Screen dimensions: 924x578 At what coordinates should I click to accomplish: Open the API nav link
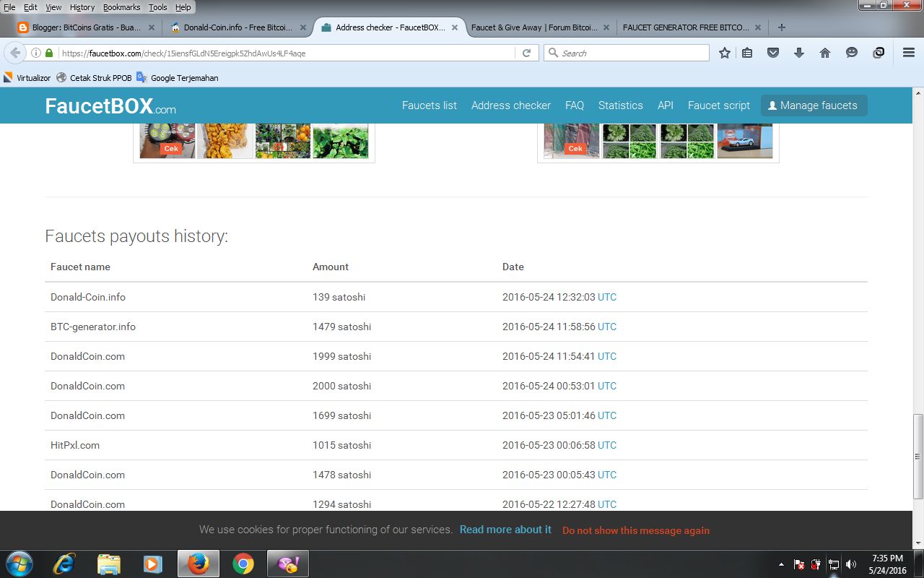click(666, 105)
